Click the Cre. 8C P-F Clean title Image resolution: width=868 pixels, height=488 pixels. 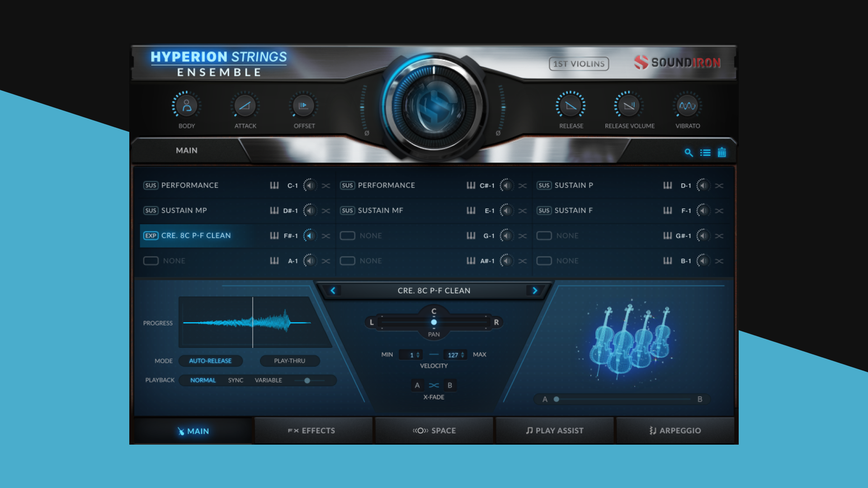(434, 291)
